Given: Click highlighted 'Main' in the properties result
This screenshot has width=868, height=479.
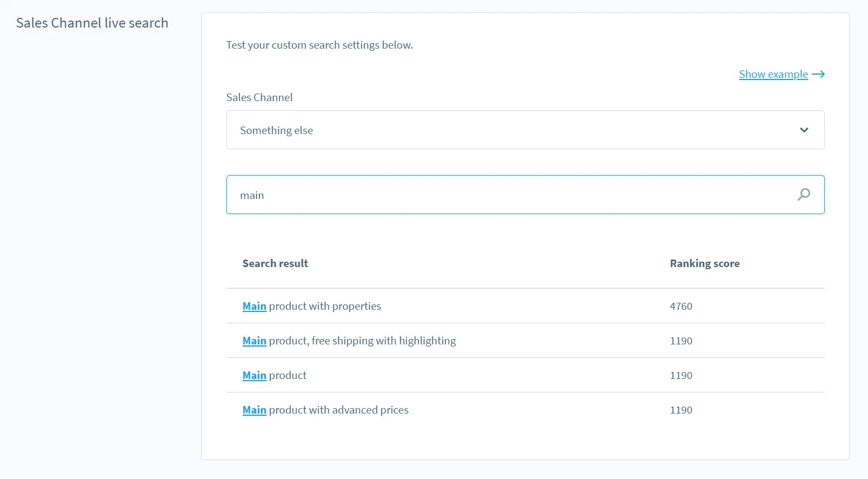Looking at the screenshot, I should click(x=254, y=306).
